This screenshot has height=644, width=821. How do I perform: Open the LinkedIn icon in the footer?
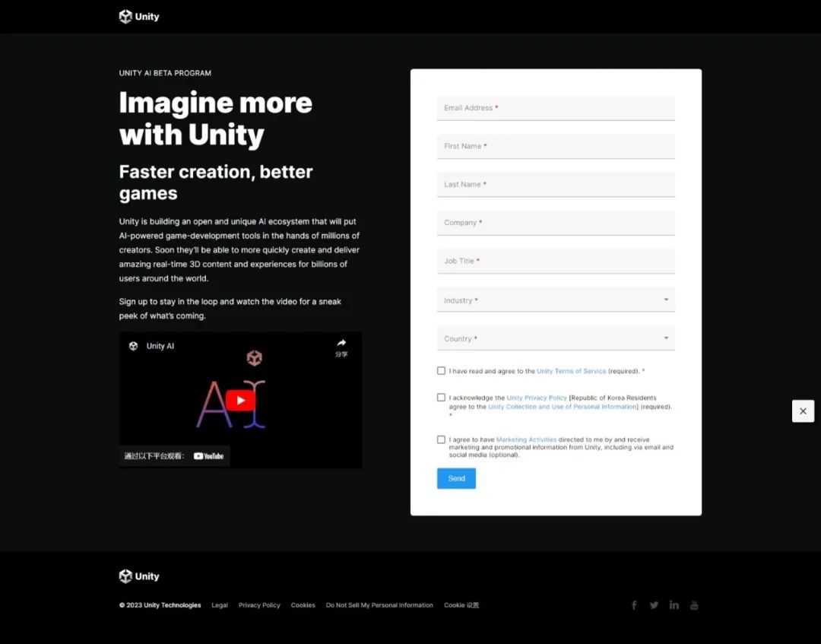(x=674, y=605)
